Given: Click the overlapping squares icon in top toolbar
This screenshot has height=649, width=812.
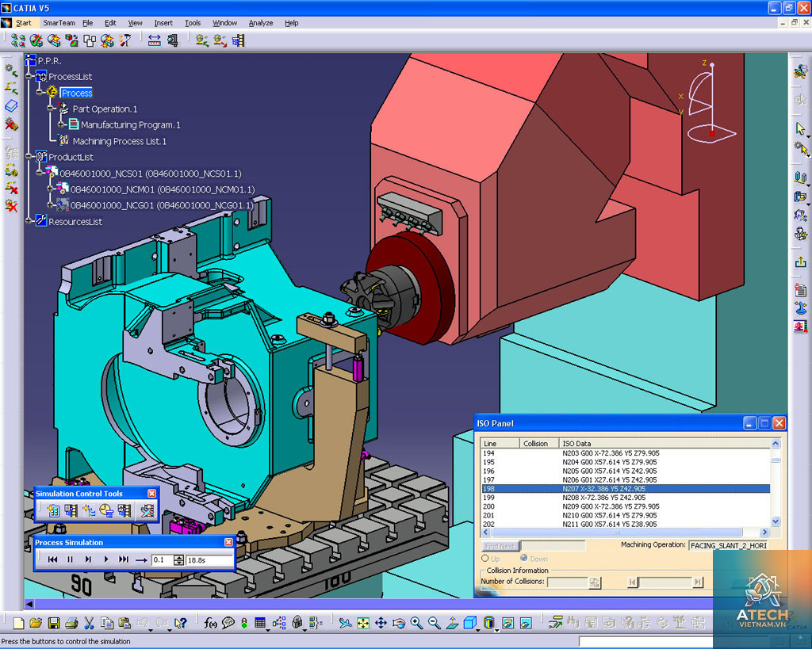Looking at the screenshot, I should point(90,40).
